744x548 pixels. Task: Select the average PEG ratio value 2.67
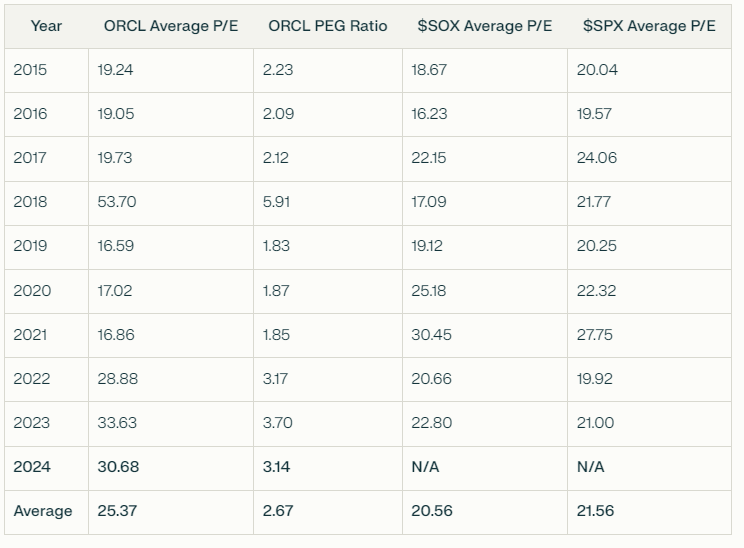(278, 511)
